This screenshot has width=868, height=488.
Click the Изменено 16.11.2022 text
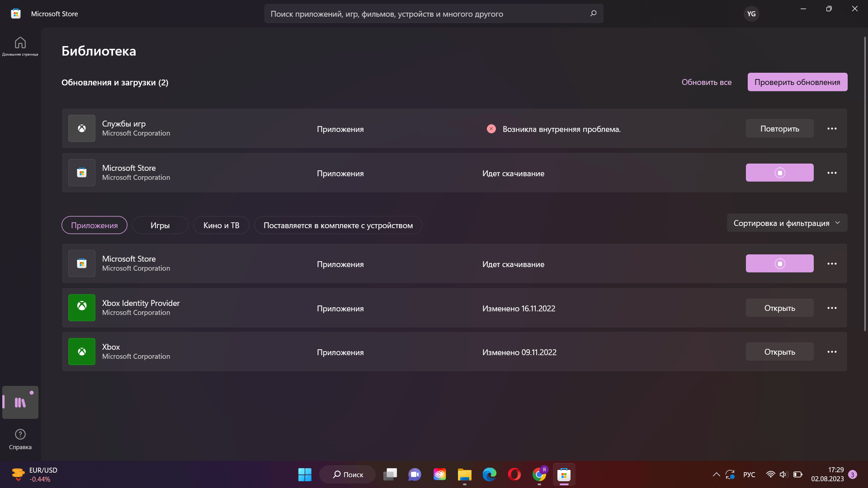click(x=519, y=309)
